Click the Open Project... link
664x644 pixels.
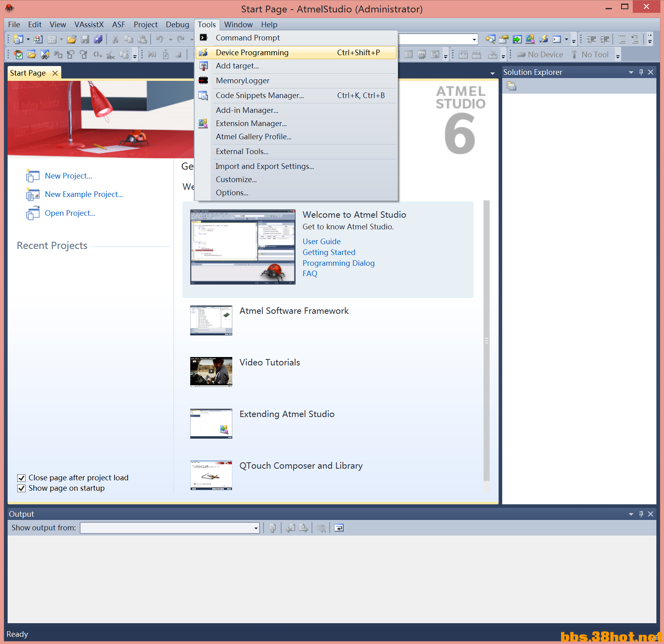[x=70, y=213]
